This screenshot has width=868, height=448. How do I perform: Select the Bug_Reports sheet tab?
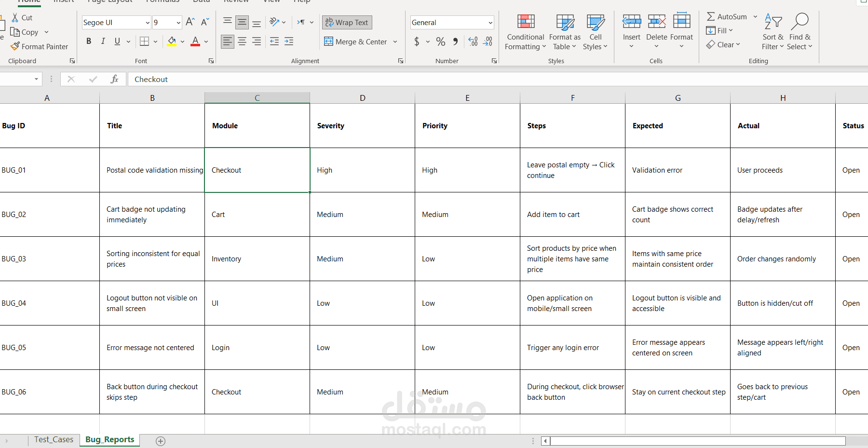pos(110,440)
